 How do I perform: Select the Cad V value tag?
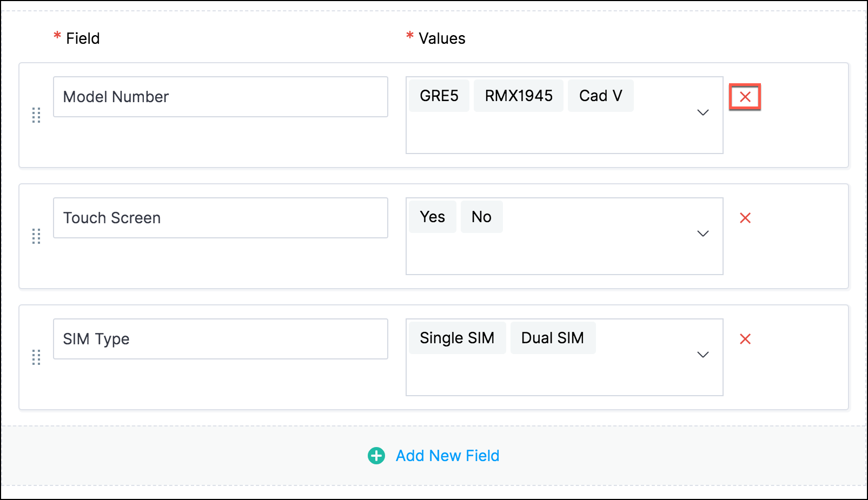pos(600,96)
